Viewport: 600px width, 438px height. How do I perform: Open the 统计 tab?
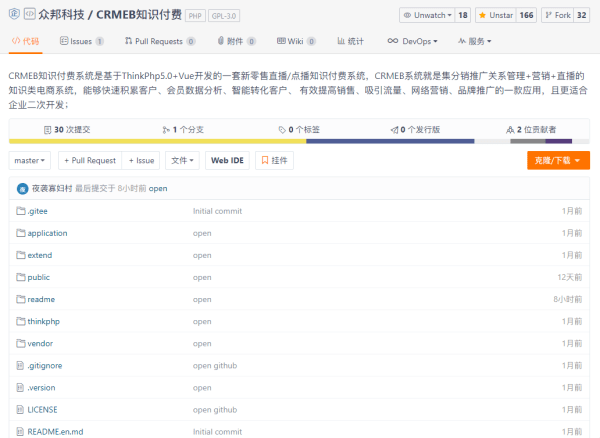point(350,41)
